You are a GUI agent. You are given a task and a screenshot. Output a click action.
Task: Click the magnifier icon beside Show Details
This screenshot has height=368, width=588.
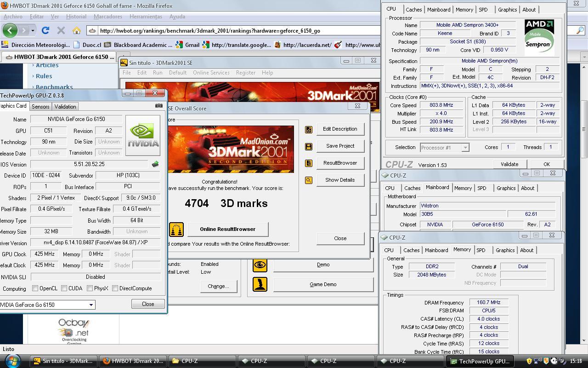point(309,180)
